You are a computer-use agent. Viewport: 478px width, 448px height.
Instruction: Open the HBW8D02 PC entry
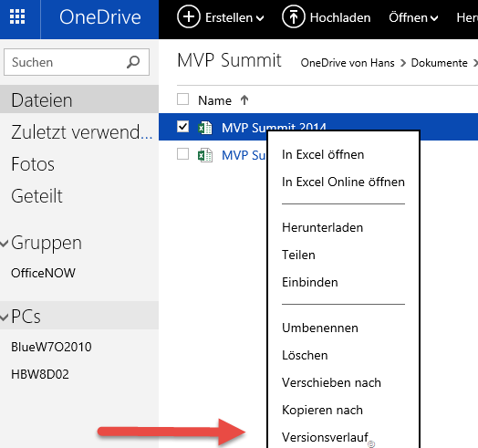(x=40, y=374)
